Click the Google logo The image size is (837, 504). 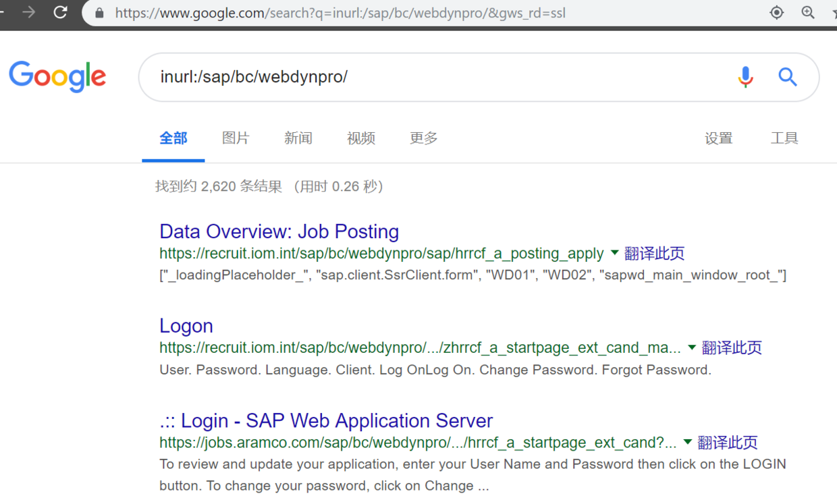[x=57, y=76]
